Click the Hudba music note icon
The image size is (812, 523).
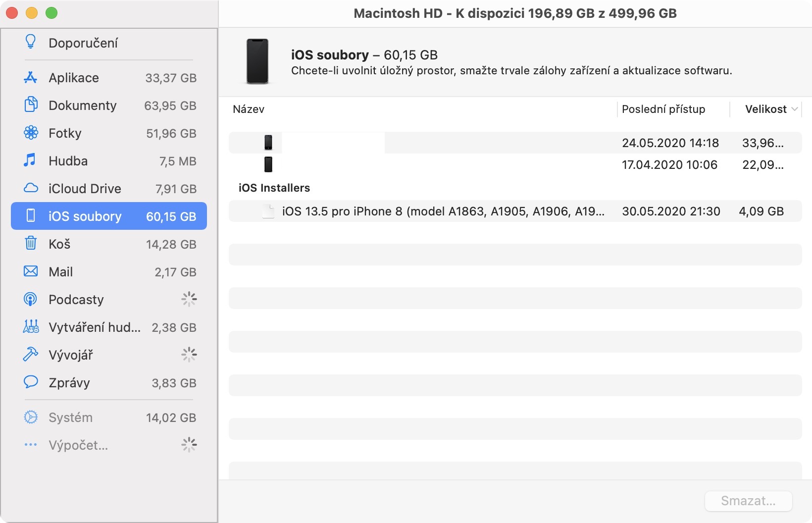[x=30, y=160]
